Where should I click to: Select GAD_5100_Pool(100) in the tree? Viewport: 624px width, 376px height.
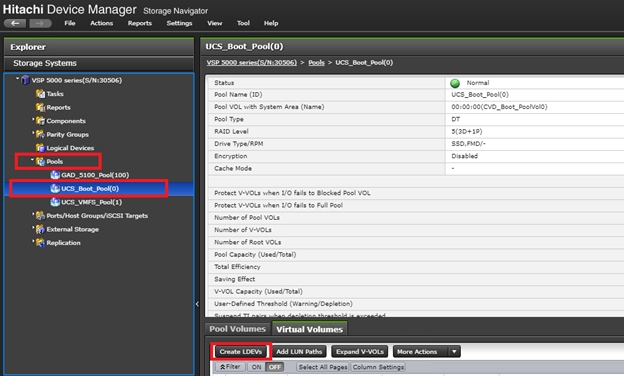click(95, 175)
